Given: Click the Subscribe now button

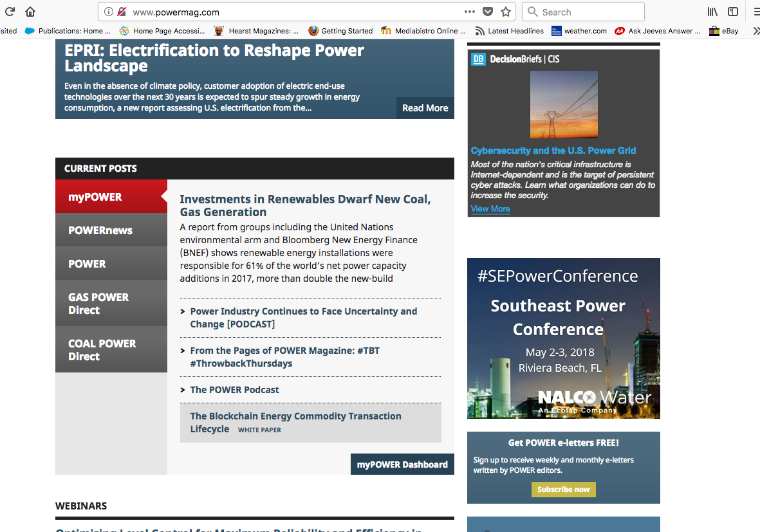Looking at the screenshot, I should click(563, 490).
